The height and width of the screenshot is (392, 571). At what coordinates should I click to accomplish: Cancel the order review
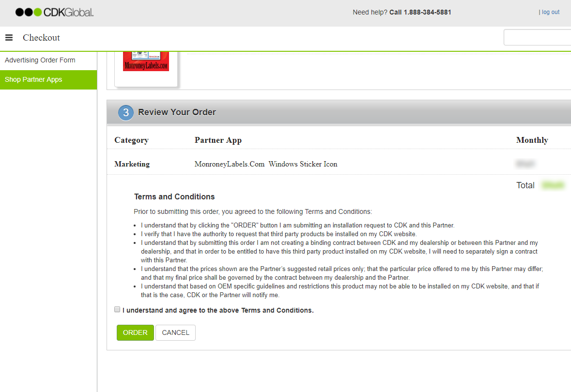(x=175, y=332)
